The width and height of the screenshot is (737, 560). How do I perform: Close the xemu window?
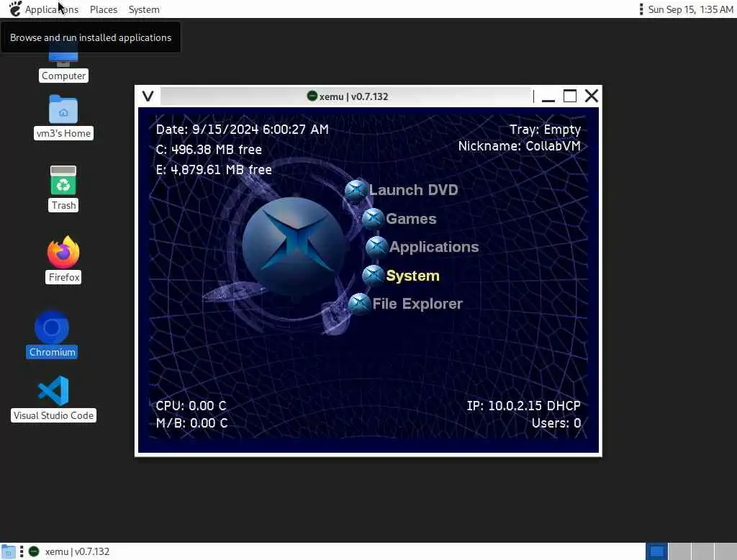pos(592,96)
